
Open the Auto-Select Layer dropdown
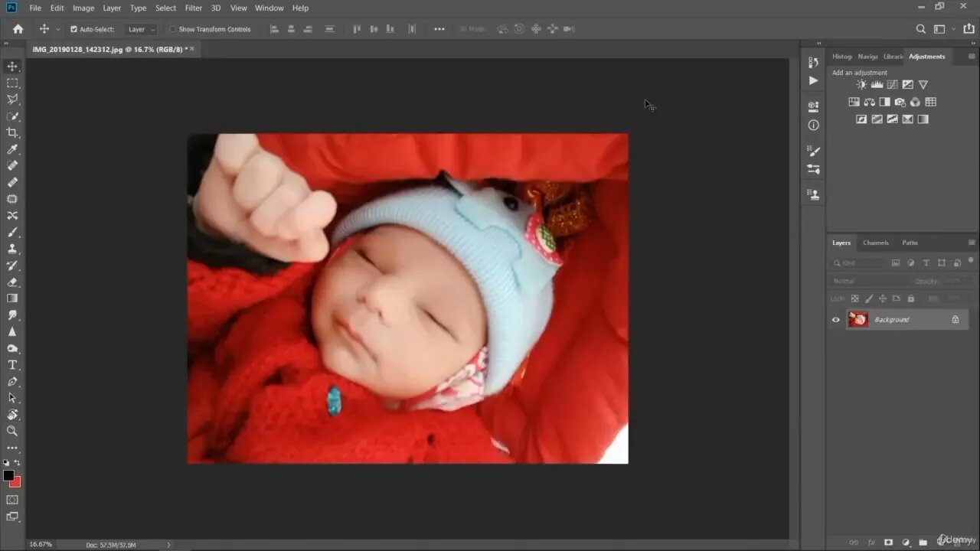pyautogui.click(x=142, y=29)
